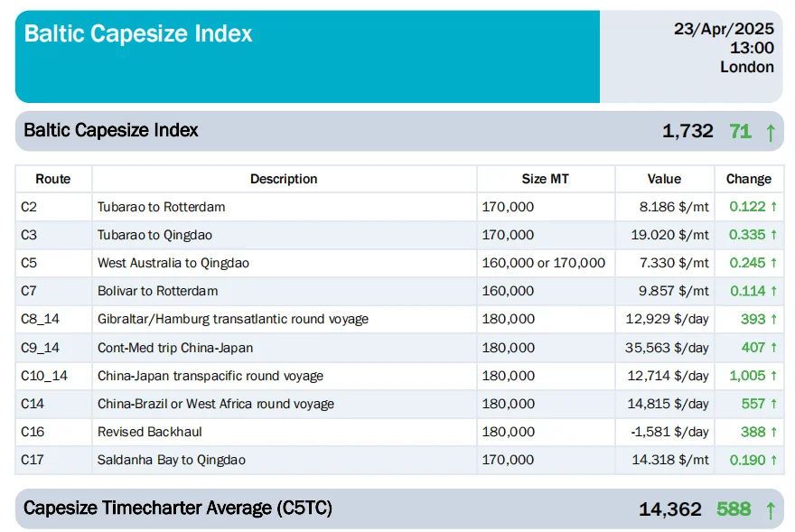Image resolution: width=795 pixels, height=532 pixels.
Task: Click the change value 0.335
Action: (x=747, y=235)
